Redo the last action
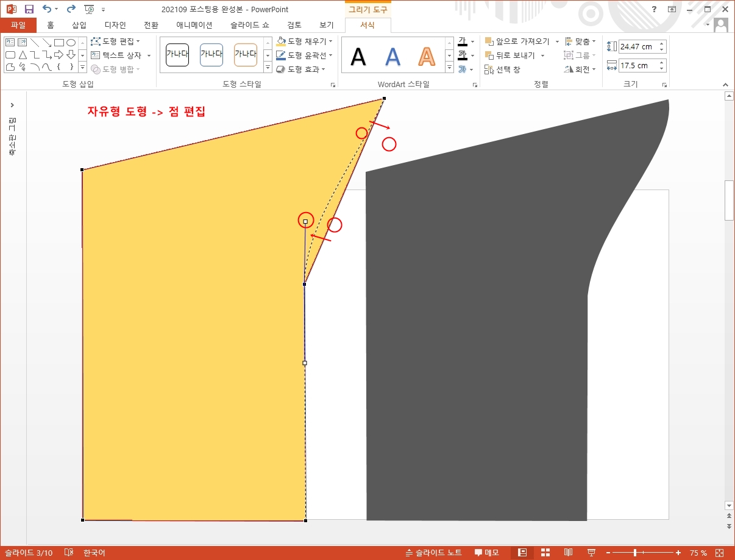 [x=71, y=9]
